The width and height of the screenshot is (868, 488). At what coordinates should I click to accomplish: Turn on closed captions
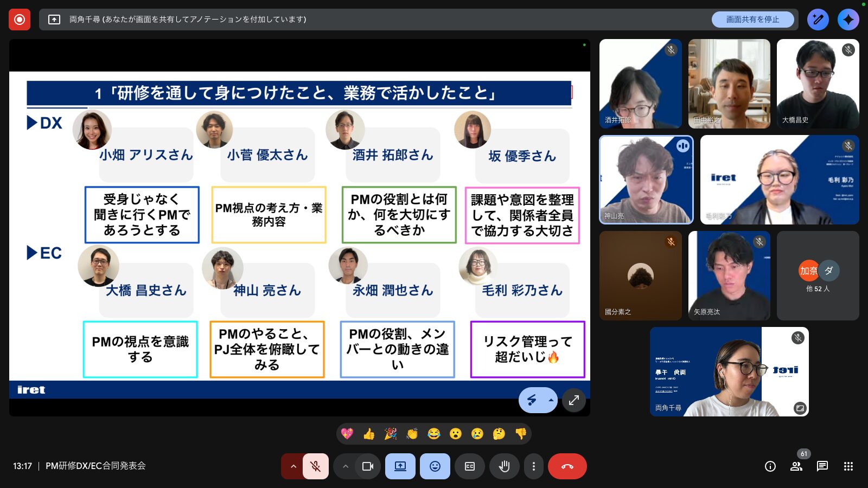[470, 466]
